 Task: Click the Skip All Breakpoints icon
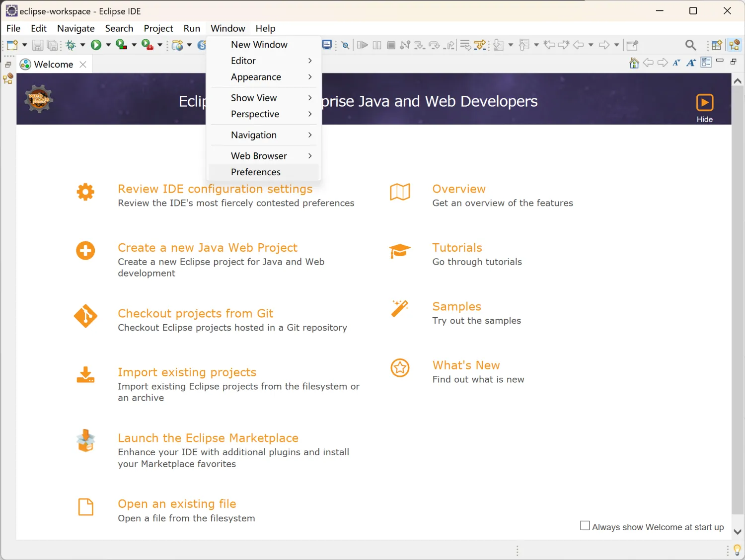345,45
